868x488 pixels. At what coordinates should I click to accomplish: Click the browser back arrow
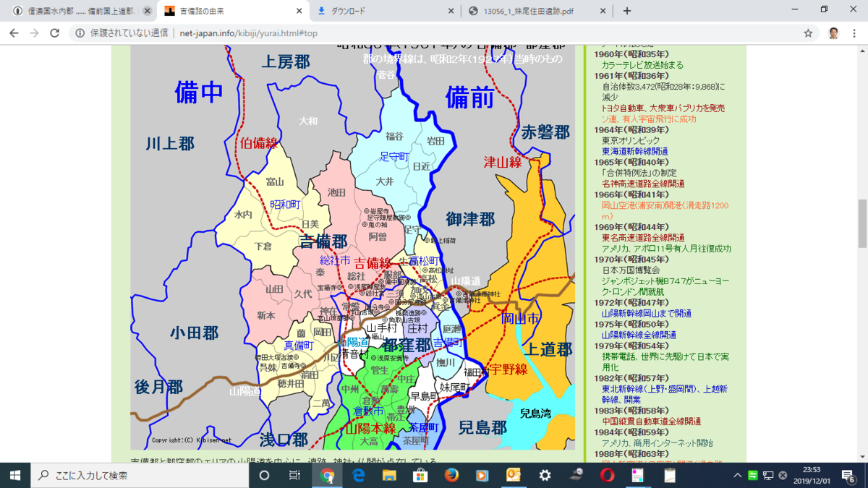(14, 33)
